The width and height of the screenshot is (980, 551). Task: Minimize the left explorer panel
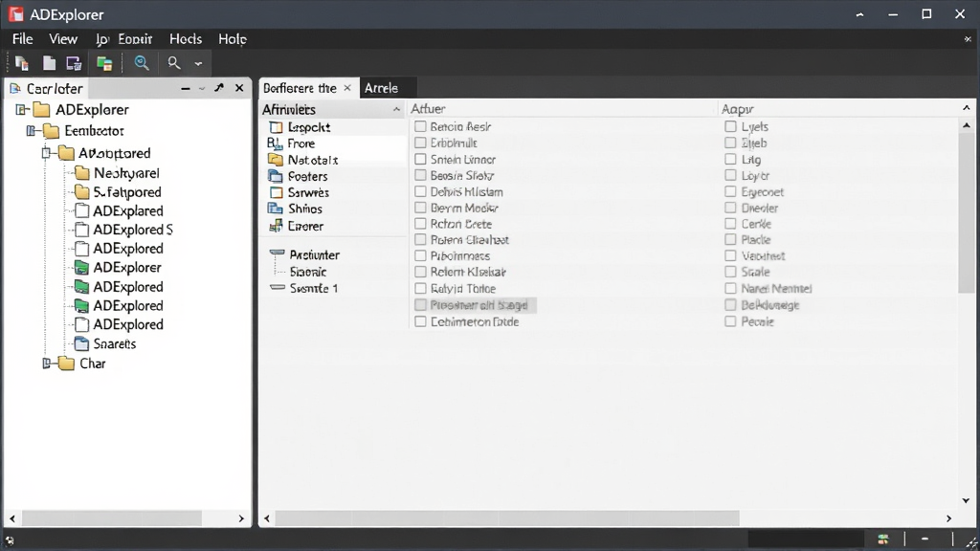click(x=185, y=89)
